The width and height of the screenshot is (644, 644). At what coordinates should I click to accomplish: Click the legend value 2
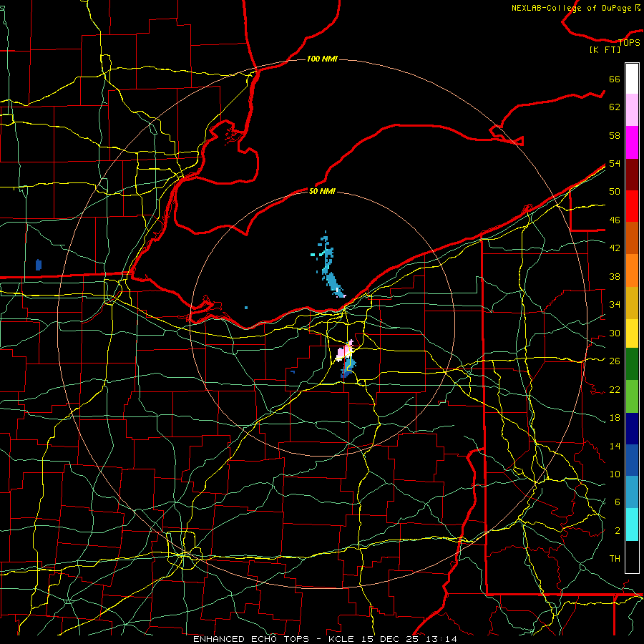click(617, 531)
